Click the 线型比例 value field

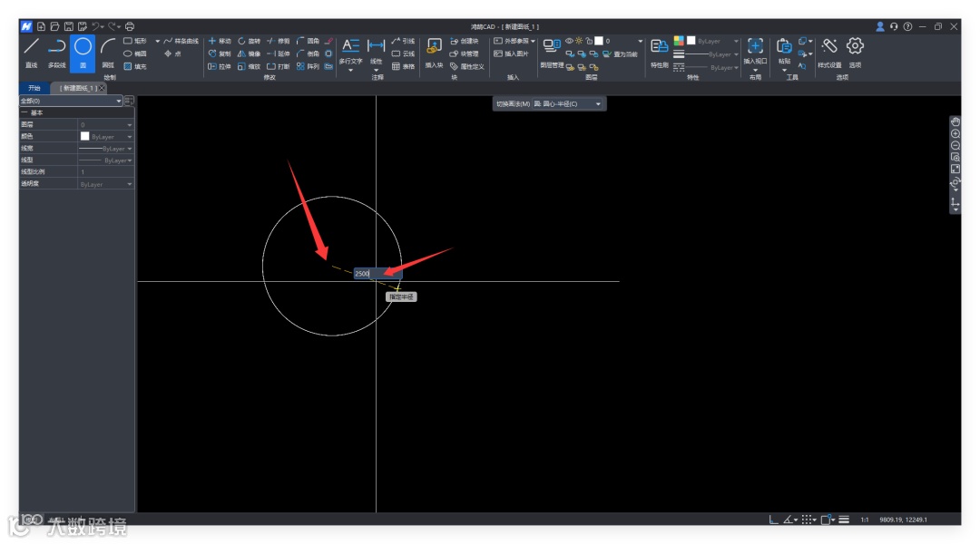(105, 171)
